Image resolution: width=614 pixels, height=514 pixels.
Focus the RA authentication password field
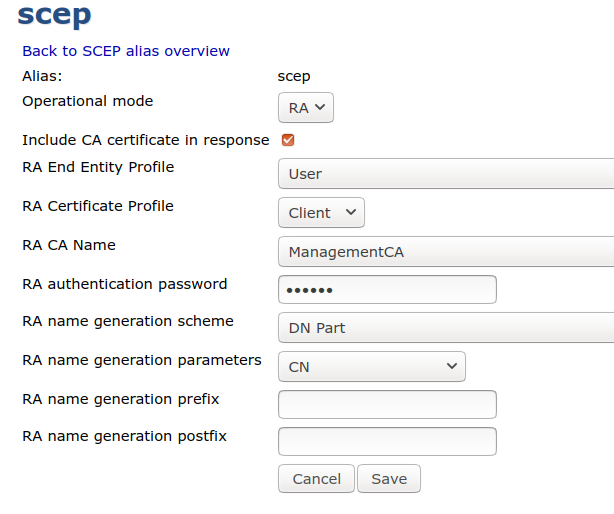tap(387, 290)
